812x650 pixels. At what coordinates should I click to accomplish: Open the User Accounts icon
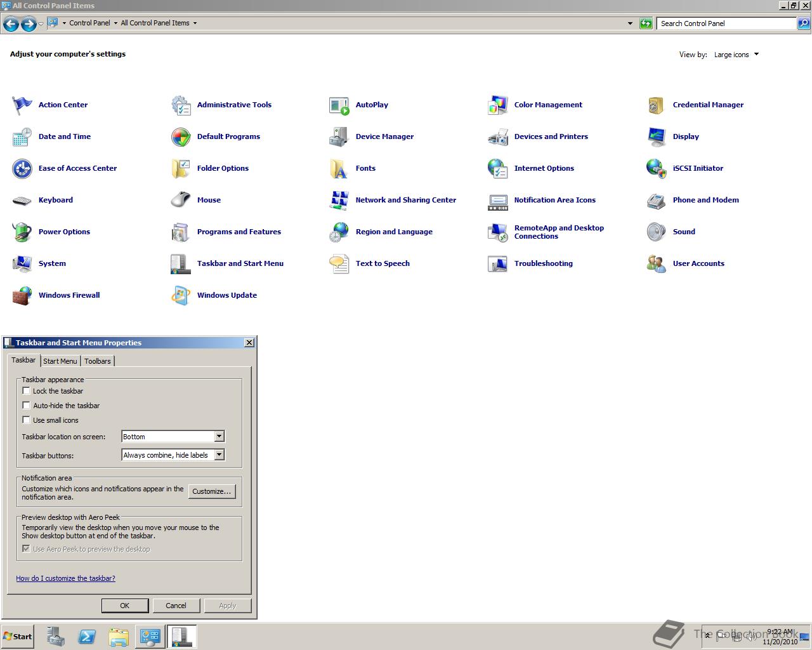click(657, 263)
